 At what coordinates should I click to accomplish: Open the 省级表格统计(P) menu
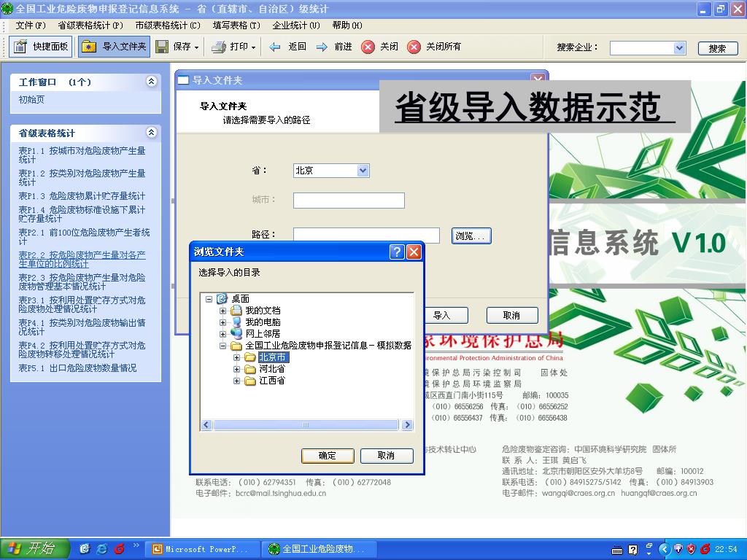pyautogui.click(x=90, y=26)
